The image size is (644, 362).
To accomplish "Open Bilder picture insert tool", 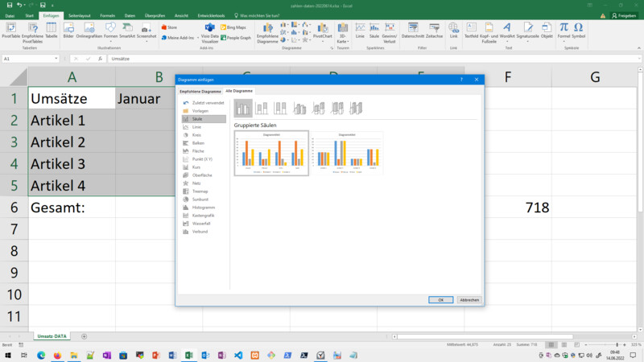I will click(x=68, y=31).
